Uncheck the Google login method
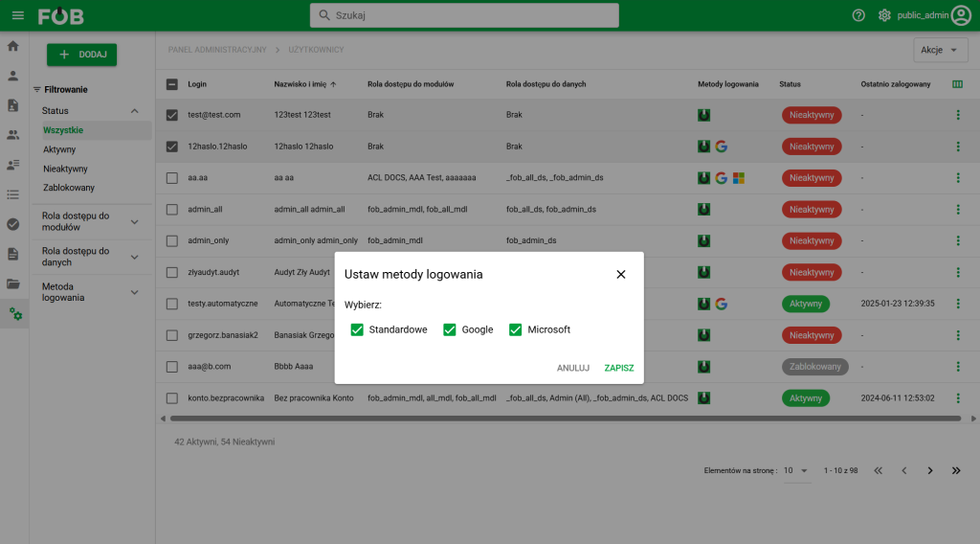The height and width of the screenshot is (544, 980). click(450, 329)
